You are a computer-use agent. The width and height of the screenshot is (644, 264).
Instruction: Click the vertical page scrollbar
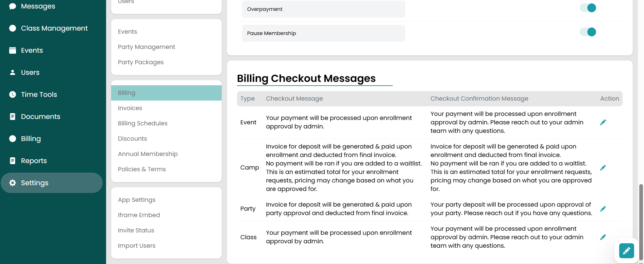tap(641, 221)
